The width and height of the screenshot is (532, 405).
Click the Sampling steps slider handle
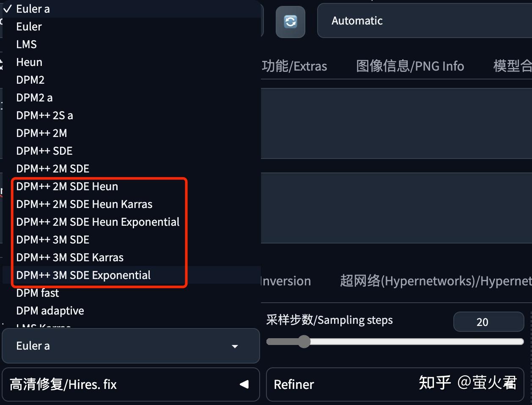pyautogui.click(x=304, y=342)
